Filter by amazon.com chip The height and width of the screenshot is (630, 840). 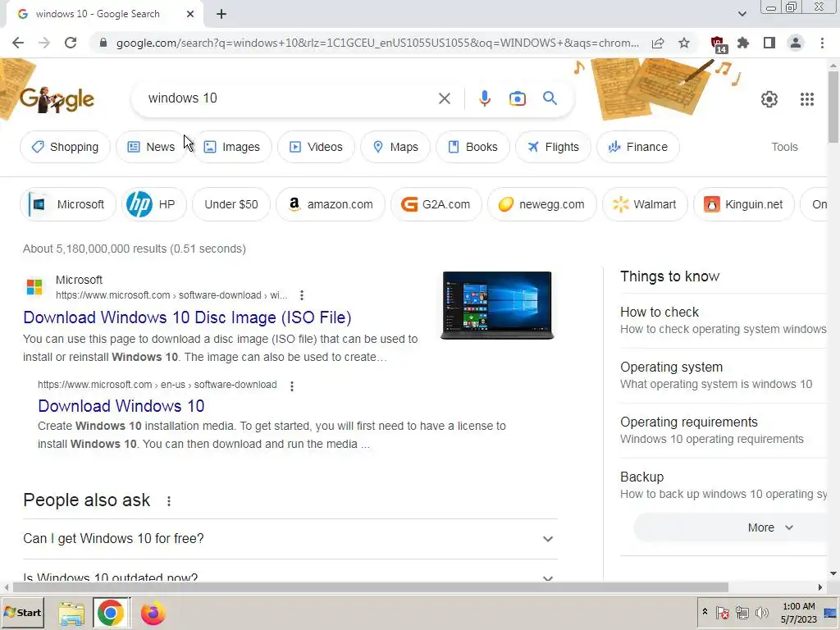tap(331, 204)
